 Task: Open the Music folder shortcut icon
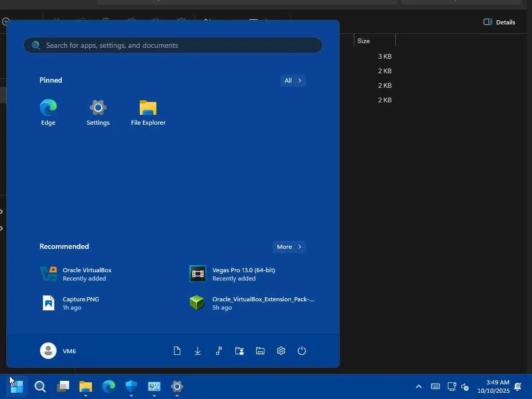pos(219,351)
